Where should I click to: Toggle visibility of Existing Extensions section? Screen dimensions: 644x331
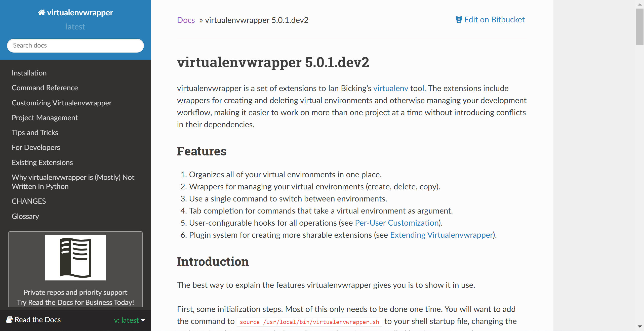pyautogui.click(x=42, y=162)
